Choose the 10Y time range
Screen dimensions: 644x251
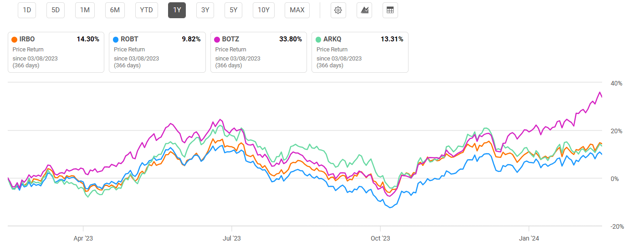264,10
